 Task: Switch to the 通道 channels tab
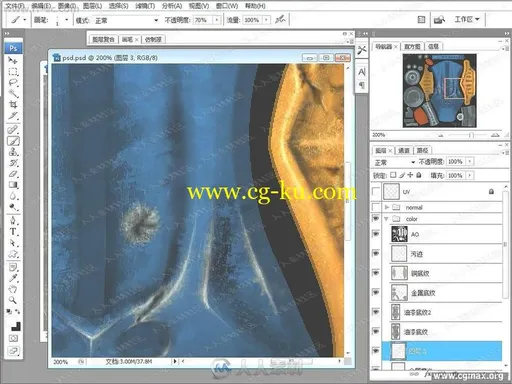click(x=404, y=151)
